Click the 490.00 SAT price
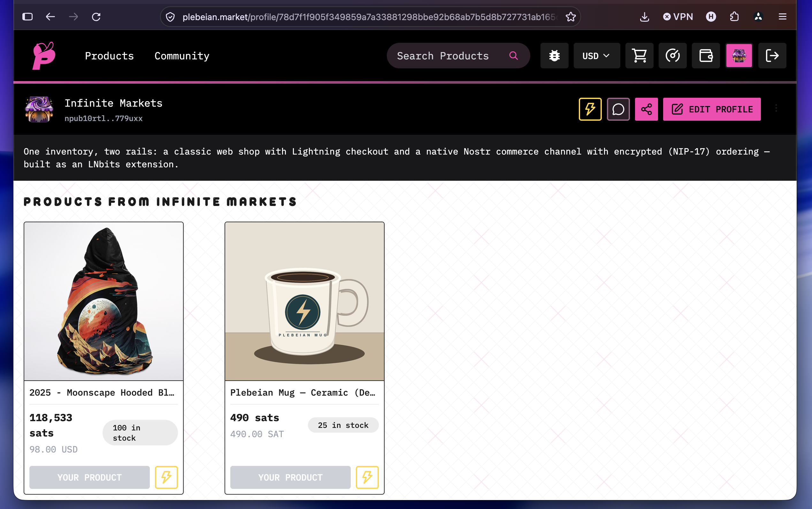 pos(257,434)
